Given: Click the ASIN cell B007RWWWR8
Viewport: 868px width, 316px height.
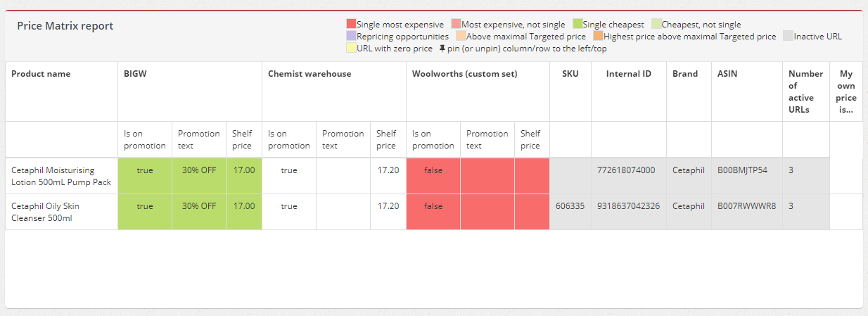Looking at the screenshot, I should click(746, 206).
